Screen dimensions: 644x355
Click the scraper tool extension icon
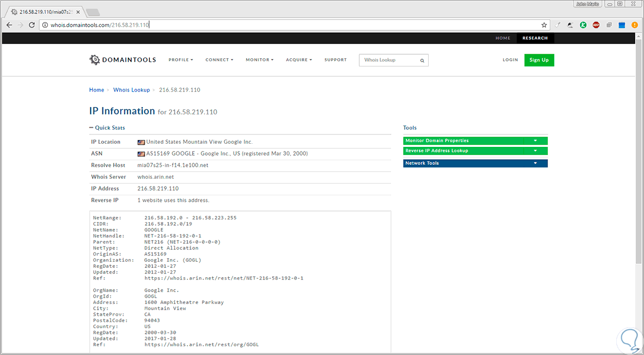557,25
